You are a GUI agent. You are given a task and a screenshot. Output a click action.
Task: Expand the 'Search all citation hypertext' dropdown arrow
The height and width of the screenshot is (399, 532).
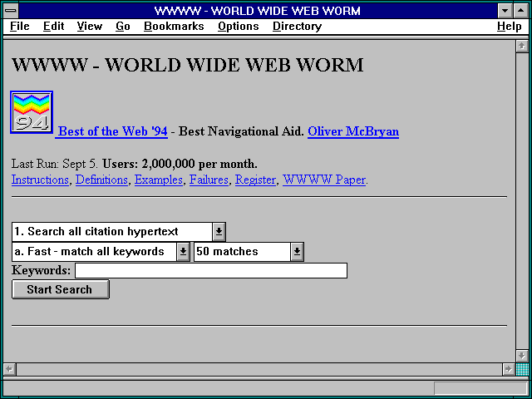pyautogui.click(x=219, y=232)
